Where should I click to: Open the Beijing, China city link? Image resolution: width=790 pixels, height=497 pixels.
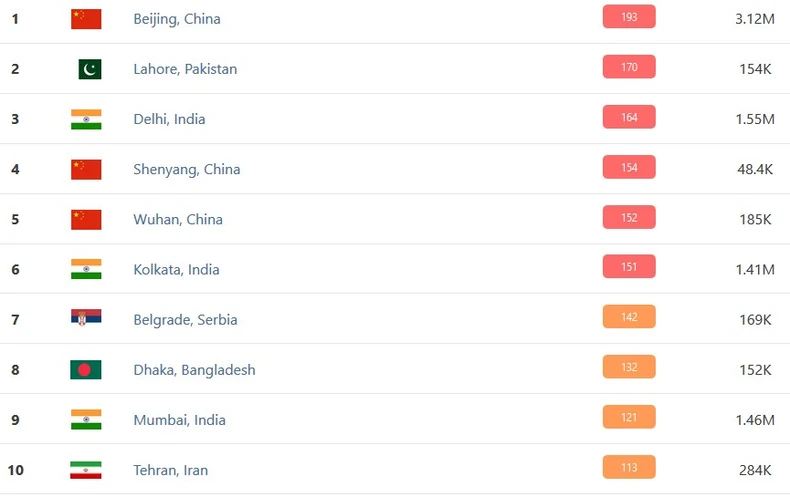pyautogui.click(x=177, y=19)
